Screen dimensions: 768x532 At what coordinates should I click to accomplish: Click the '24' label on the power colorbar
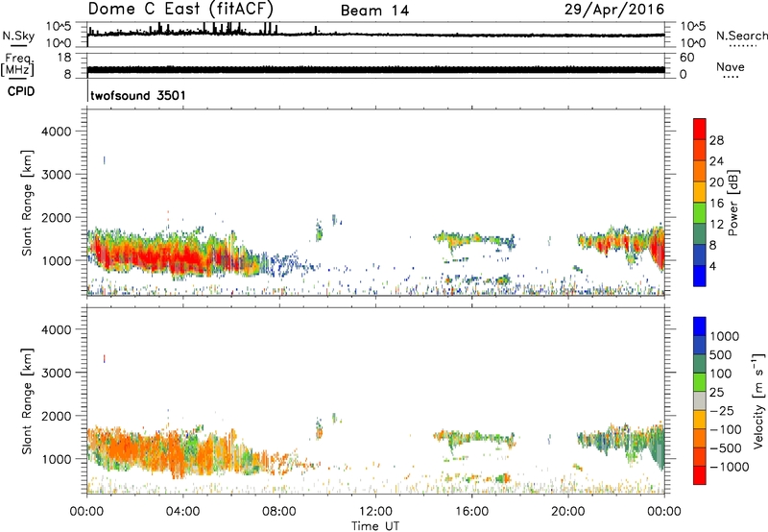click(716, 161)
